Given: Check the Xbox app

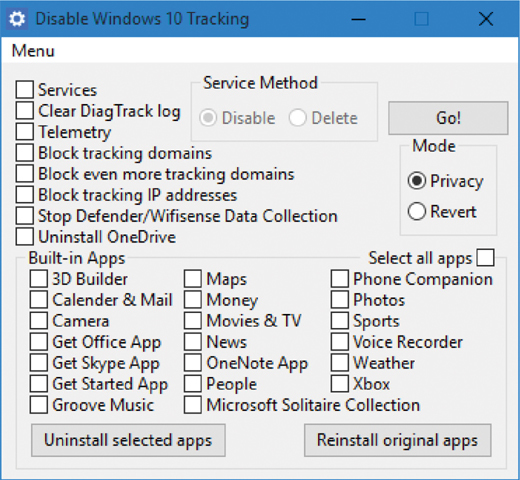Looking at the screenshot, I should (340, 383).
